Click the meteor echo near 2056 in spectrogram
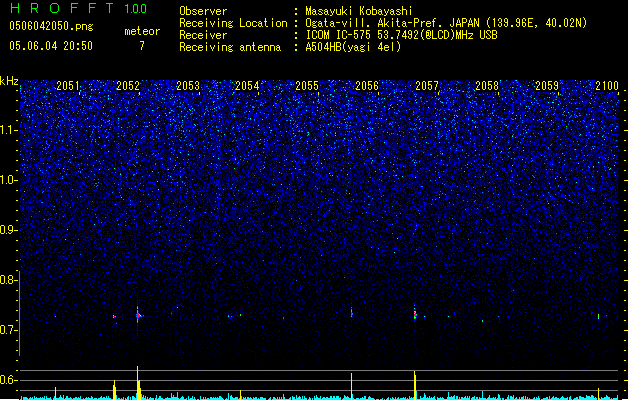The height and width of the screenshot is (400, 629). (352, 312)
